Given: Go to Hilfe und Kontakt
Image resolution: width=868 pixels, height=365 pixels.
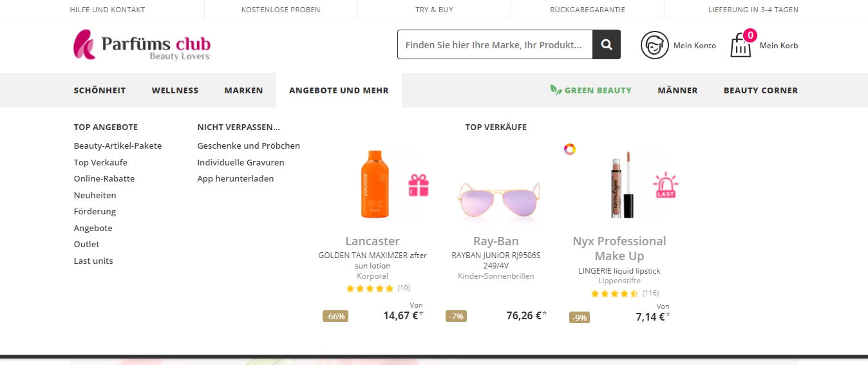Looking at the screenshot, I should pyautogui.click(x=108, y=10).
